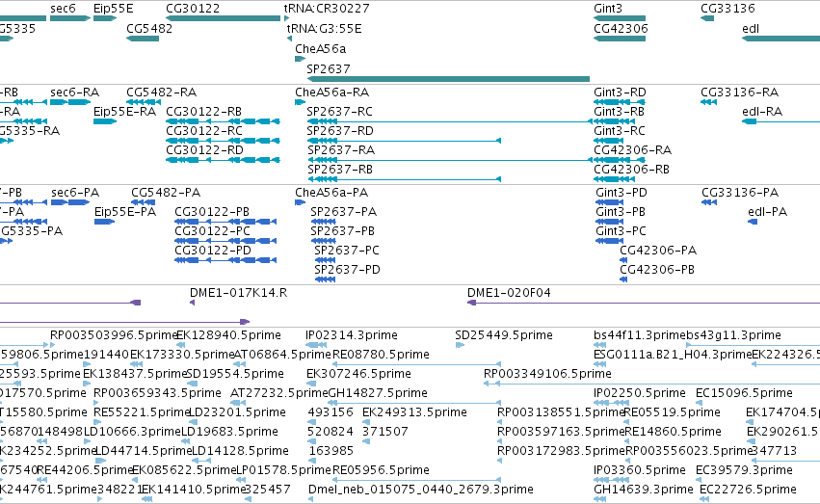Click the Gint3 gene label
Screen dimensions: 820x504
click(x=608, y=9)
